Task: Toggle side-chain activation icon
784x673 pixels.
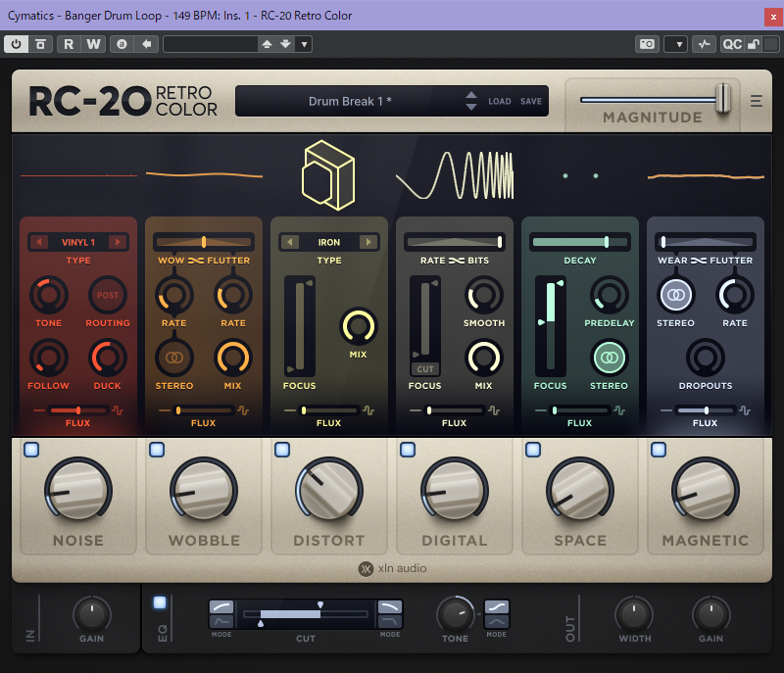Action: coord(704,44)
